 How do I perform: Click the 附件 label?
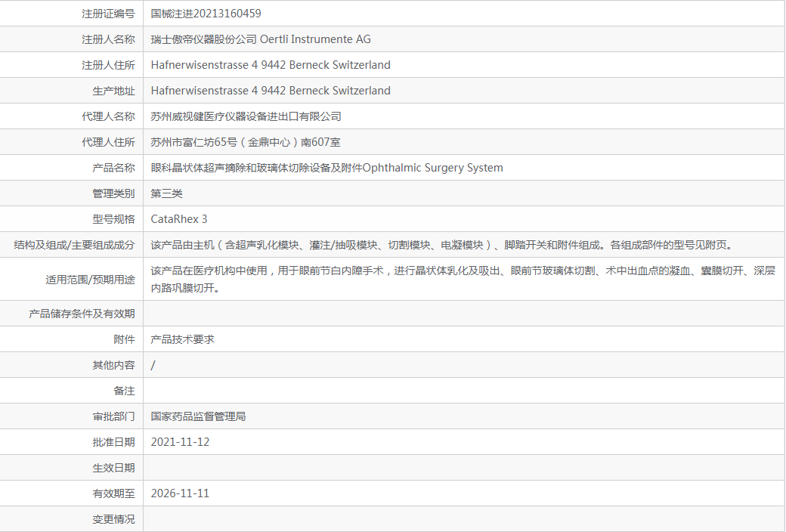tap(124, 339)
